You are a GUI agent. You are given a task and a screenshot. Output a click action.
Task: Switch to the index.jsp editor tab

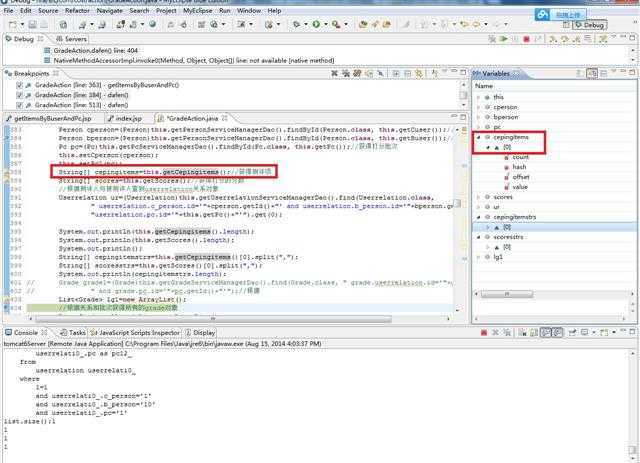(x=124, y=118)
